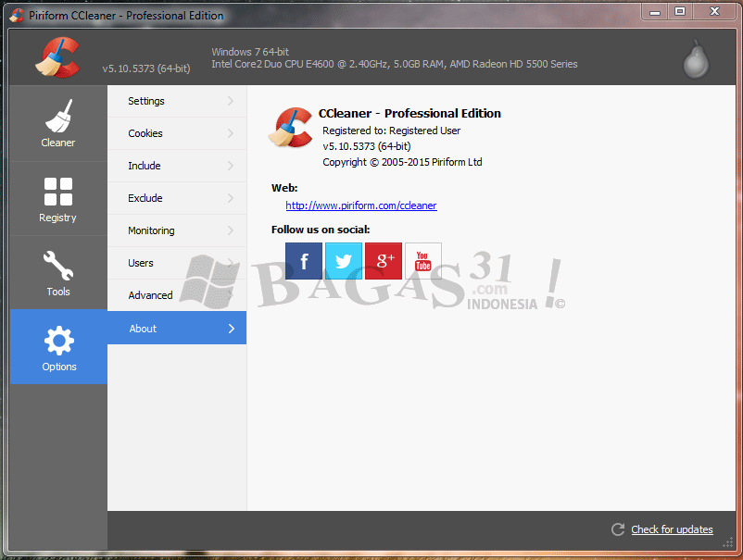Click the CCleaner logo in header
This screenshot has width=743, height=560.
57,57
